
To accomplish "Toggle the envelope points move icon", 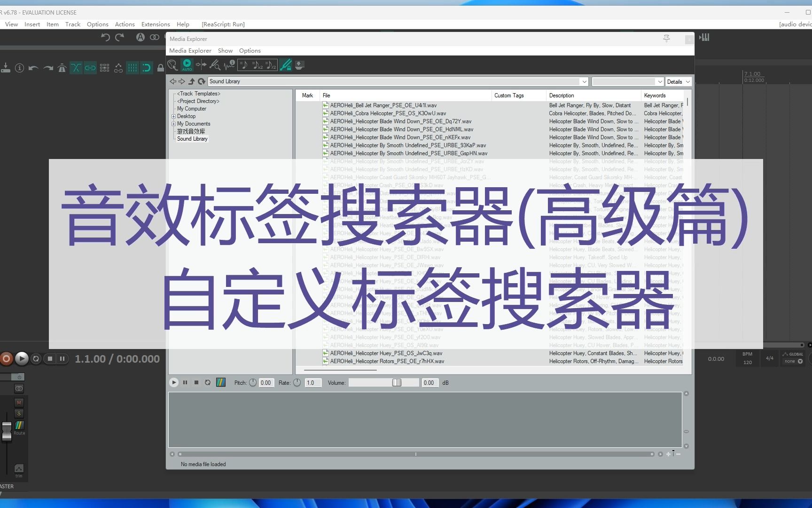I will [x=118, y=68].
